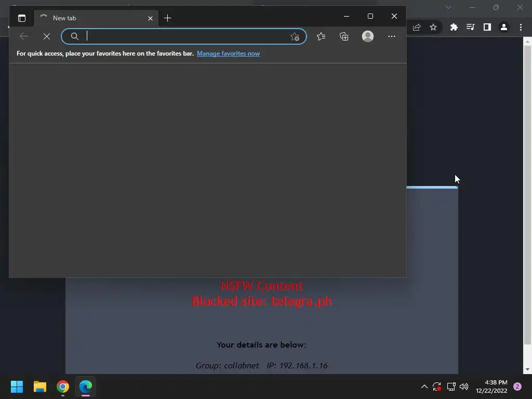Image resolution: width=532 pixels, height=399 pixels.
Task: Show hidden tray icons chevron
Action: 424,387
